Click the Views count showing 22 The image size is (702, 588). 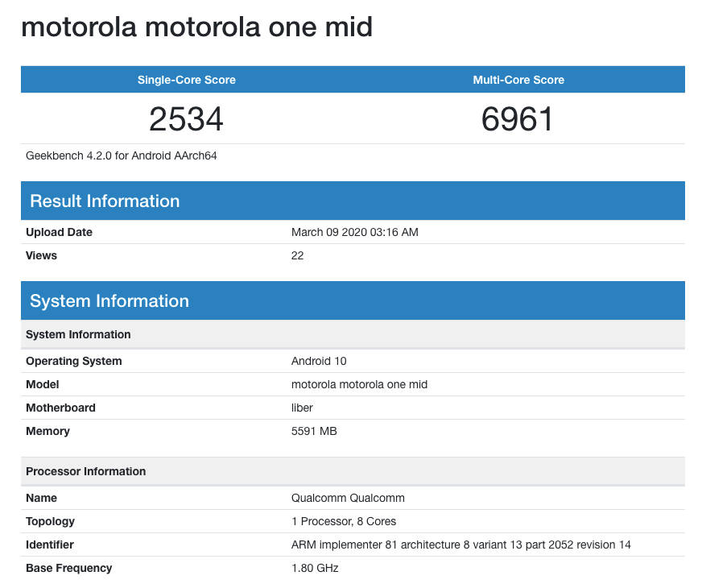[297, 255]
